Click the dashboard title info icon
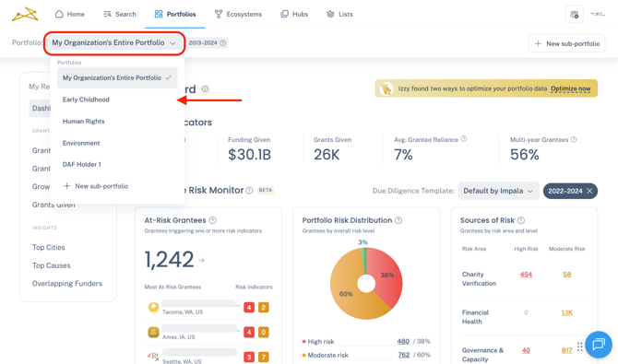618x364 pixels. (x=205, y=89)
